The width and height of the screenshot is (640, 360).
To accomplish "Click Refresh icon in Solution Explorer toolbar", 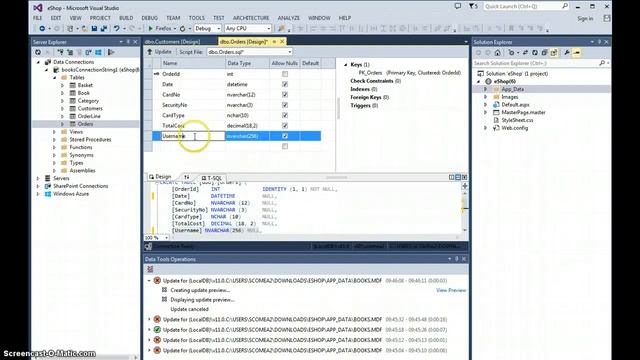I will pyautogui.click(x=535, y=53).
